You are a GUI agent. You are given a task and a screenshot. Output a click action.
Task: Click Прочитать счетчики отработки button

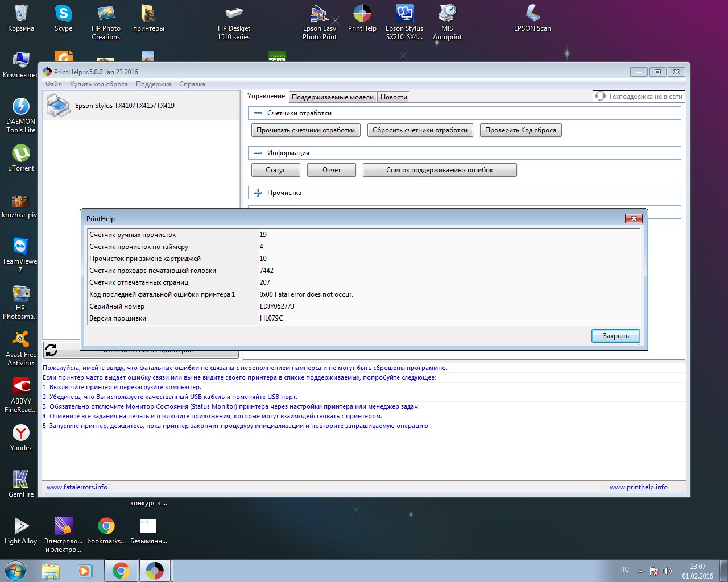click(306, 130)
